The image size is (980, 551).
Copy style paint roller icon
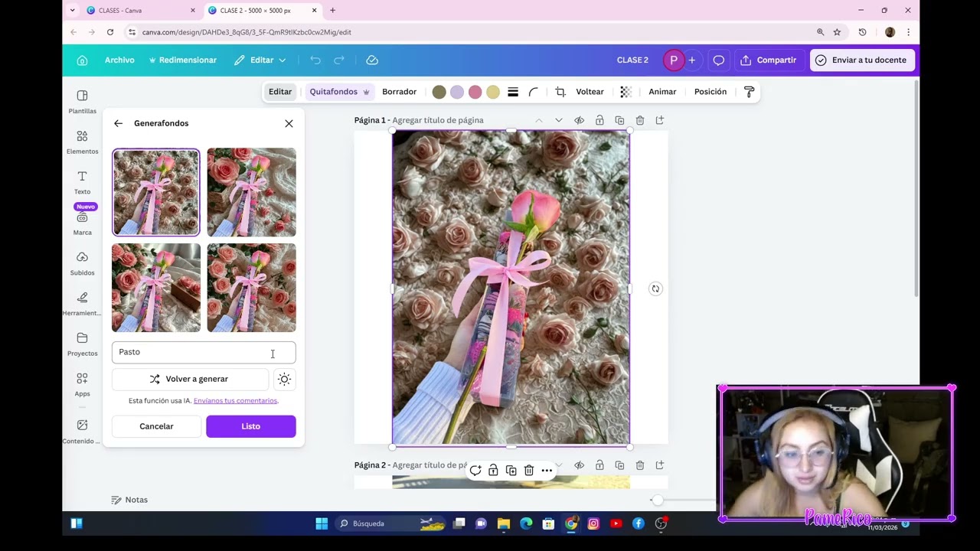[x=750, y=92]
